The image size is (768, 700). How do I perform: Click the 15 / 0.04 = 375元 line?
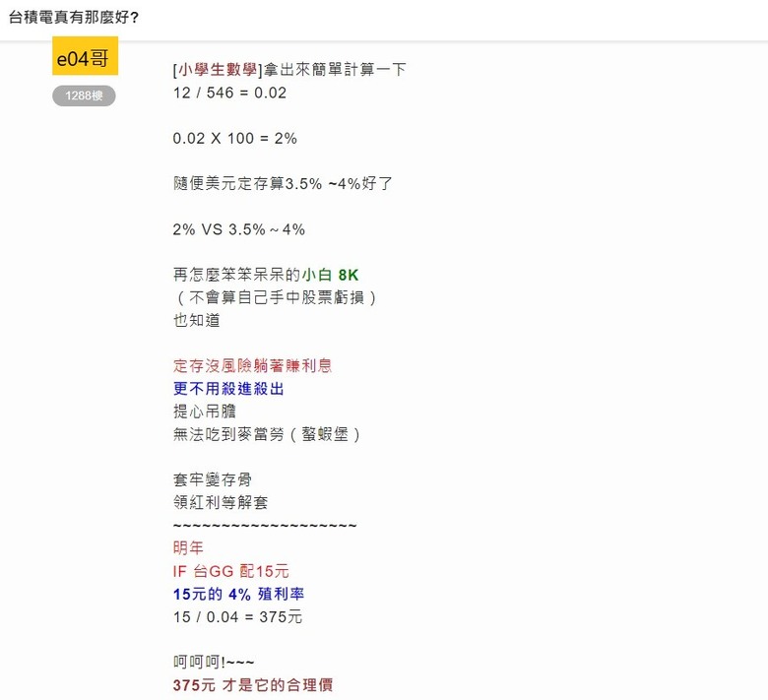[237, 616]
